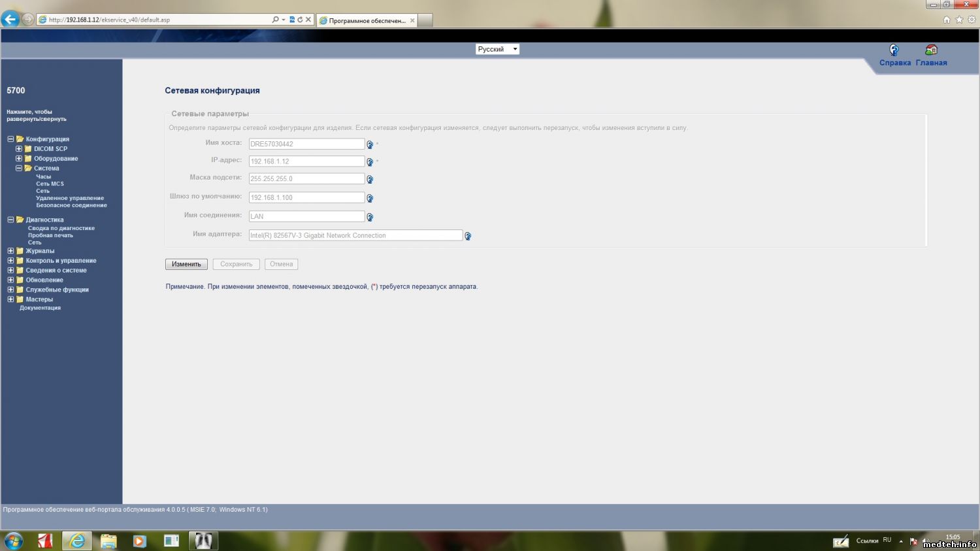Click the Главная home icon
Viewport: 980px width, 551px height.
[931, 50]
